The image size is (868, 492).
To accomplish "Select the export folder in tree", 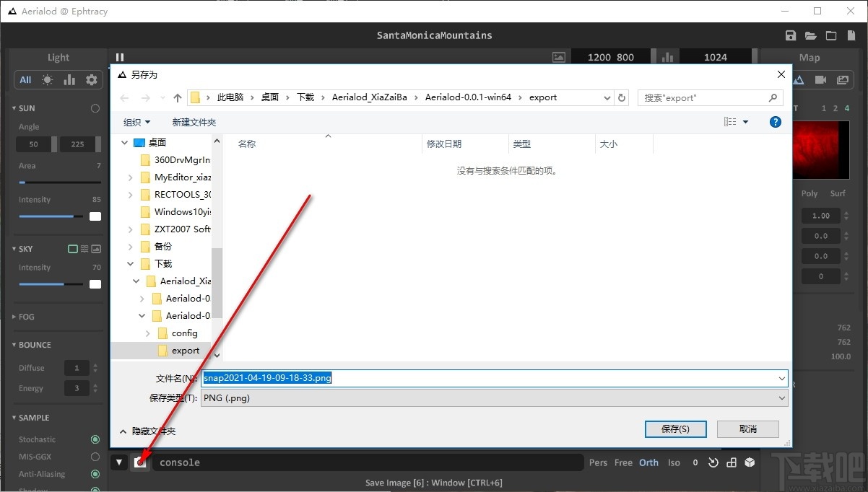I will 186,351.
